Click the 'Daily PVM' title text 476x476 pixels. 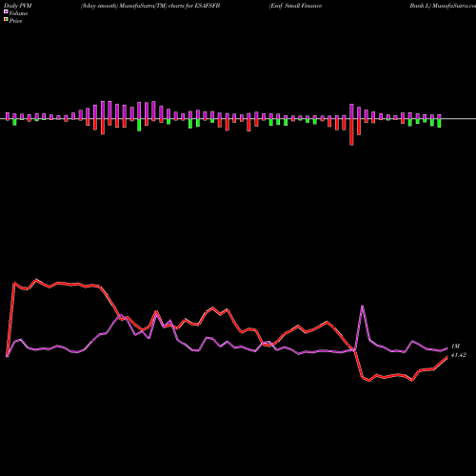point(18,6)
